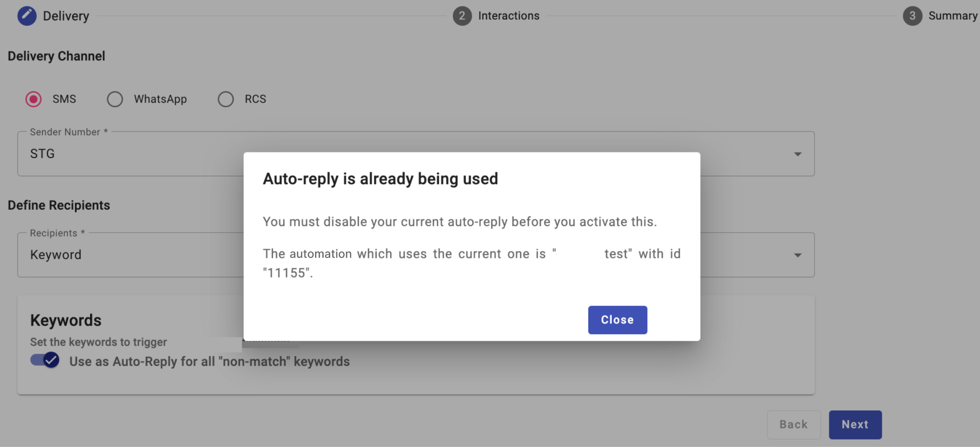The height and width of the screenshot is (447, 980).
Task: Click the Back button
Action: pyautogui.click(x=793, y=425)
